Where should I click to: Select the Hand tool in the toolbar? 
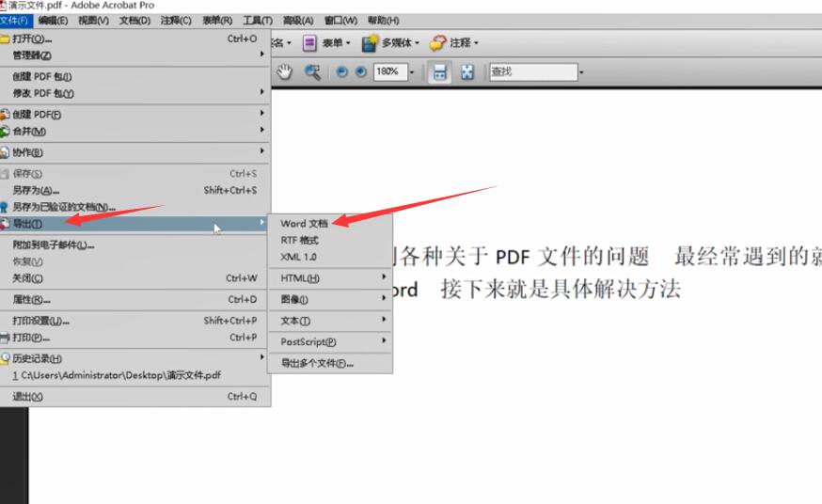tap(284, 71)
